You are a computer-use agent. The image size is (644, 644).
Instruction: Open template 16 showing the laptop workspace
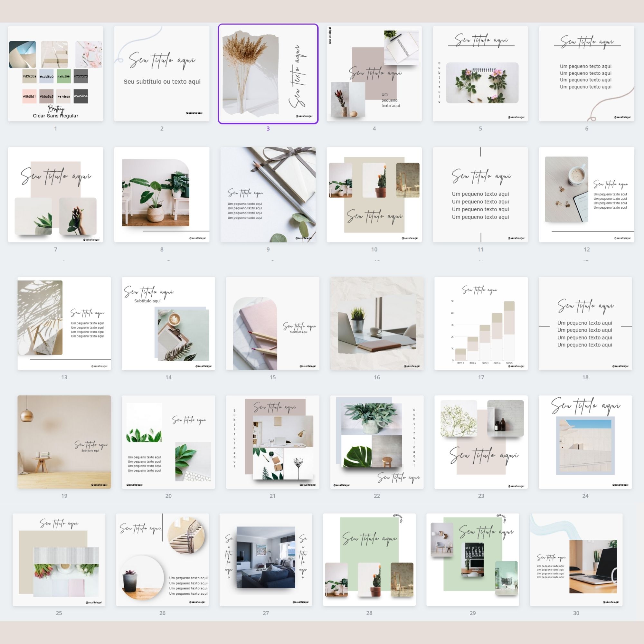(377, 323)
